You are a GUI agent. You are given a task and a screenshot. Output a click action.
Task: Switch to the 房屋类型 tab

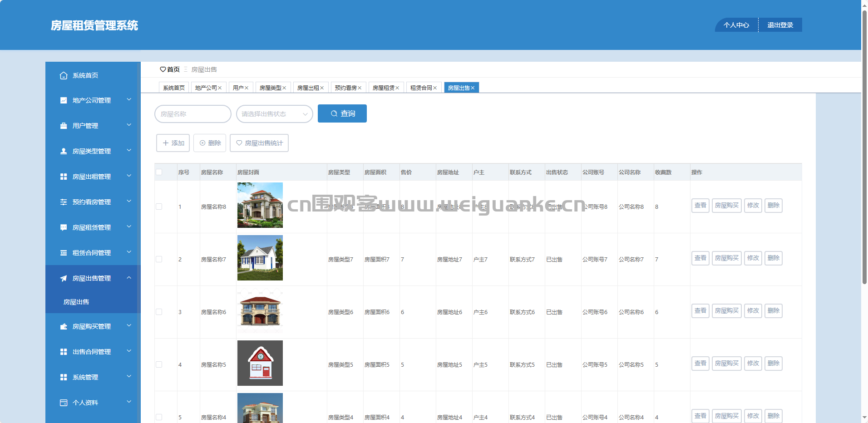[271, 88]
